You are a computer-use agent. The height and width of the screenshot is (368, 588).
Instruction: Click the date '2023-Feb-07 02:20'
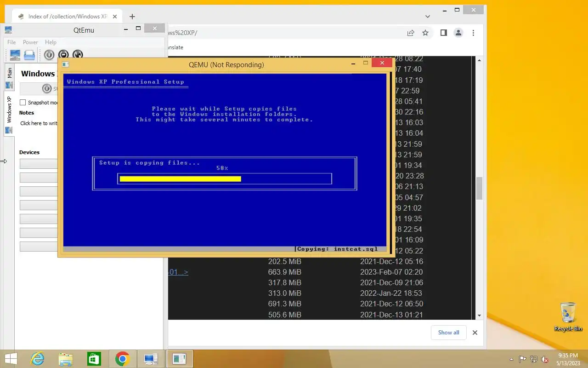(391, 272)
